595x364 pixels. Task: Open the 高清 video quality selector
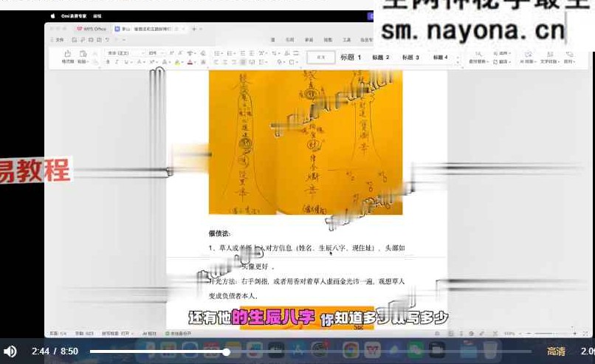556,351
